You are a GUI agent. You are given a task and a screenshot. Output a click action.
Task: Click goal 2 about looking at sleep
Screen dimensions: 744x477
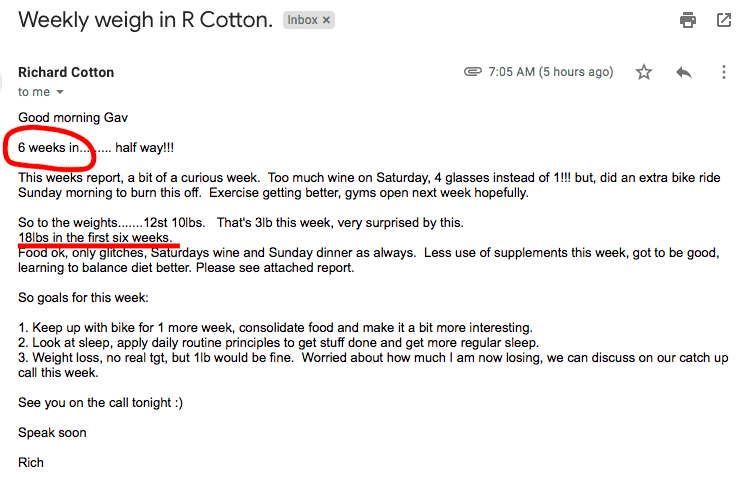[279, 343]
